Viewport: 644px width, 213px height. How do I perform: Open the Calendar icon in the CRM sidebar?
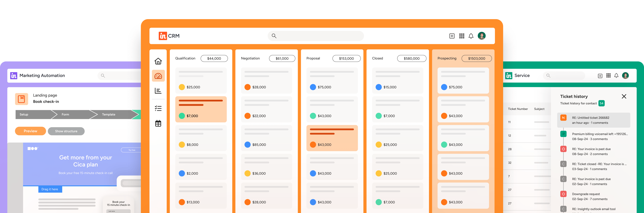click(x=158, y=123)
